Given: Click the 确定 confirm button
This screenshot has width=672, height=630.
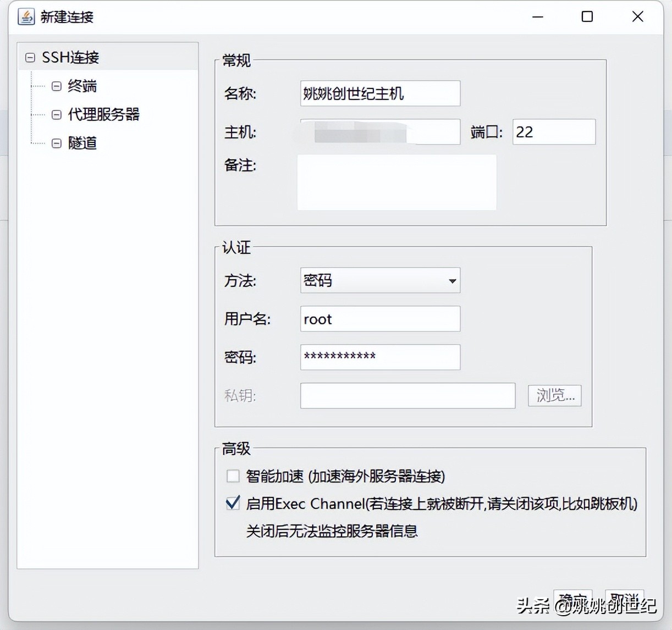Looking at the screenshot, I should (573, 600).
